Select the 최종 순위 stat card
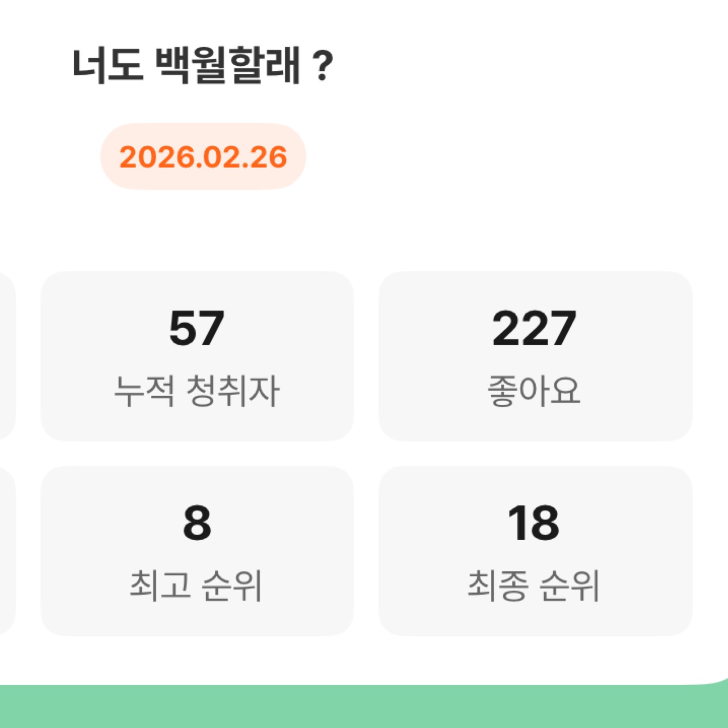This screenshot has width=728, height=728. pyautogui.click(x=535, y=550)
